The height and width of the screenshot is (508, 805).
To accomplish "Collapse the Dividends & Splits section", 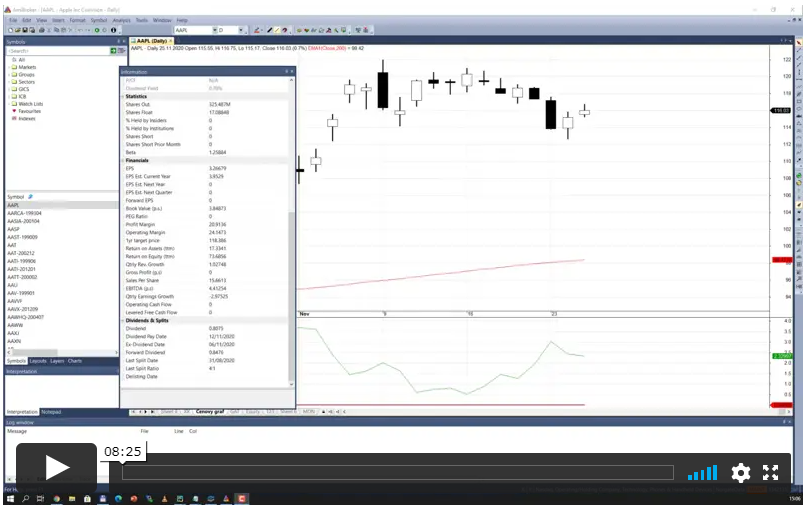I will (x=123, y=321).
